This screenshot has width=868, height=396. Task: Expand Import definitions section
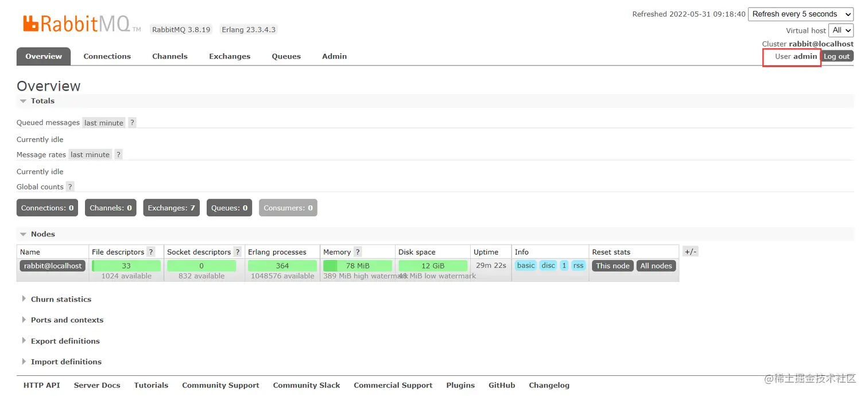click(61, 362)
